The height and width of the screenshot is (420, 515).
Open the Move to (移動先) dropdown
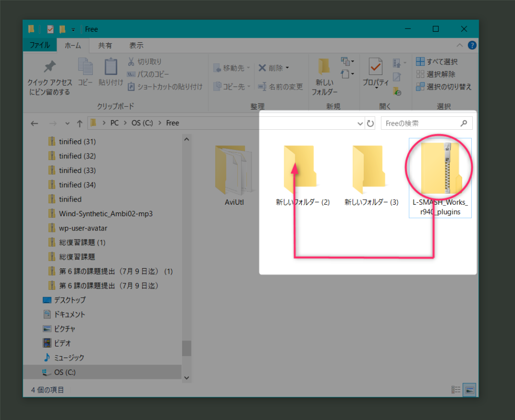point(232,68)
